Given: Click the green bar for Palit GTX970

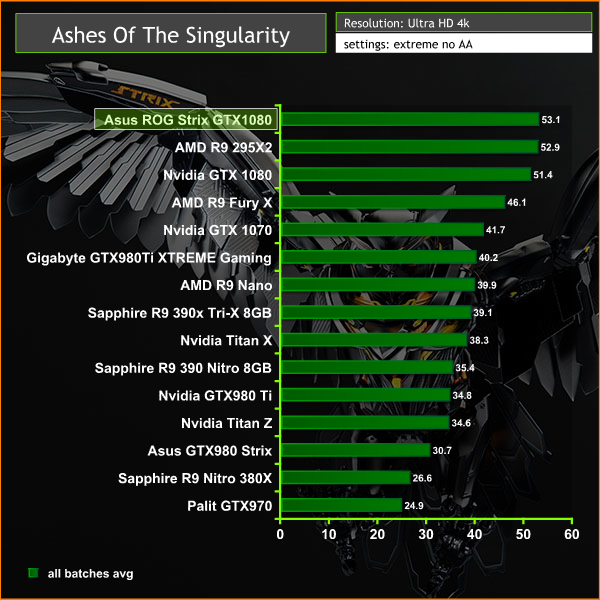Looking at the screenshot, I should coord(341,505).
